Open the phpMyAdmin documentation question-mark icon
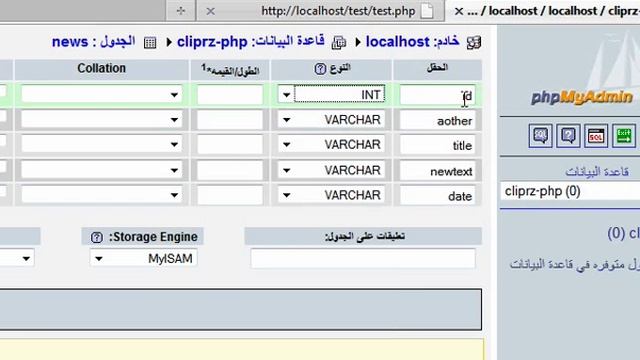 568,136
